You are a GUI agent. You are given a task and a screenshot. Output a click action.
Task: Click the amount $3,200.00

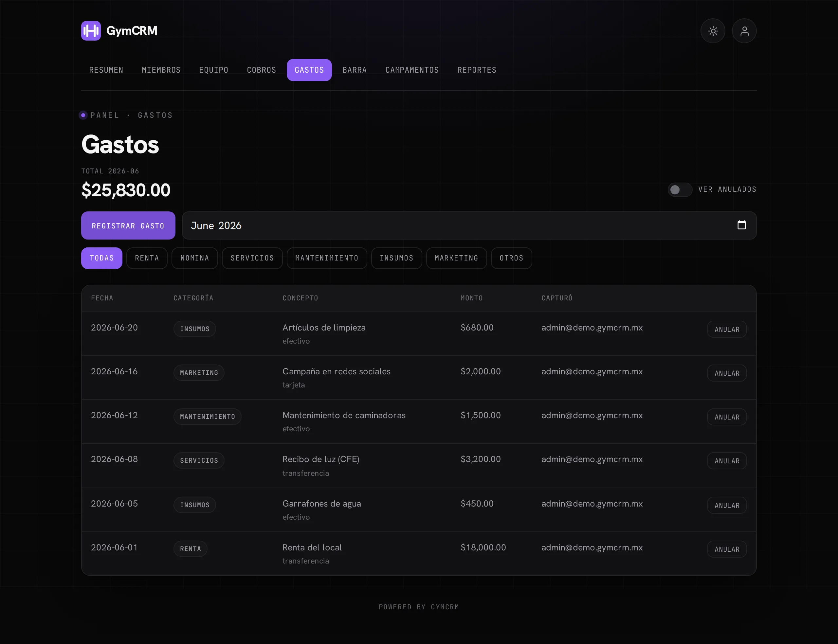pos(480,459)
